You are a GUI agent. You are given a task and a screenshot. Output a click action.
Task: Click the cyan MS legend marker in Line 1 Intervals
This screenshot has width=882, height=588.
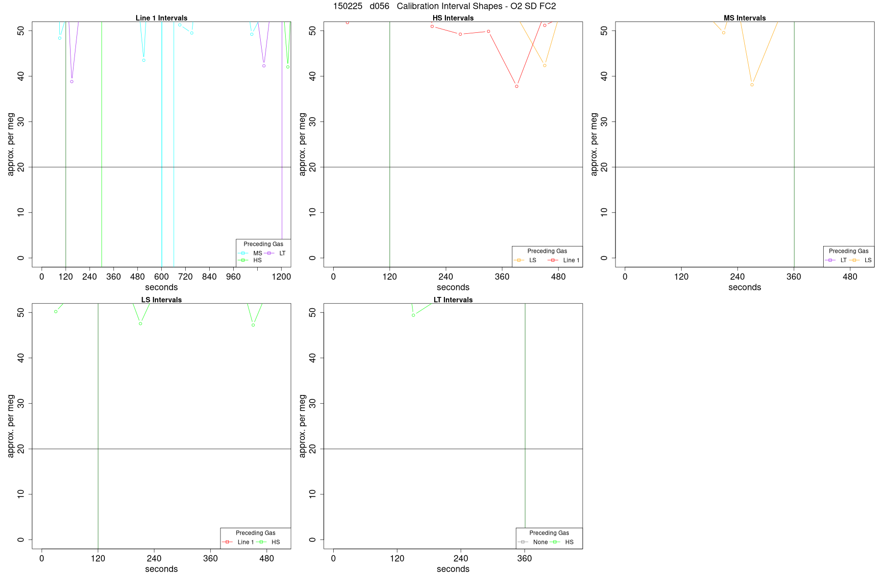click(243, 253)
